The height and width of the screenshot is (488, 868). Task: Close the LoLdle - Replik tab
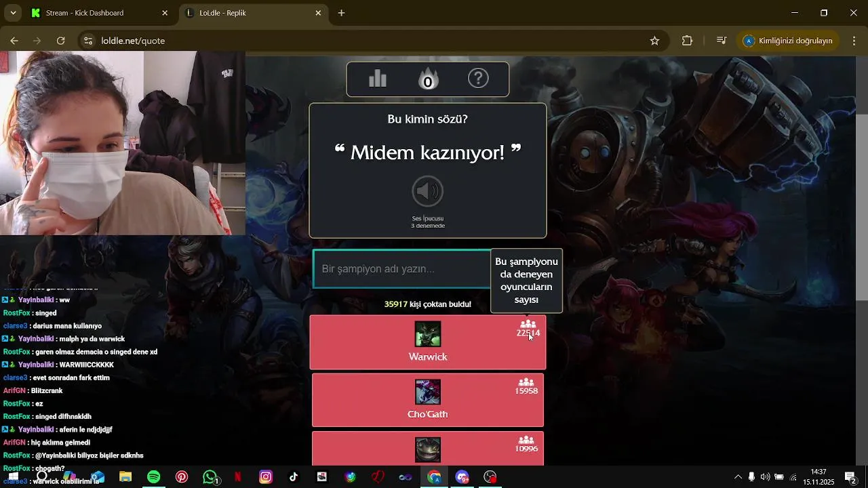pos(318,13)
